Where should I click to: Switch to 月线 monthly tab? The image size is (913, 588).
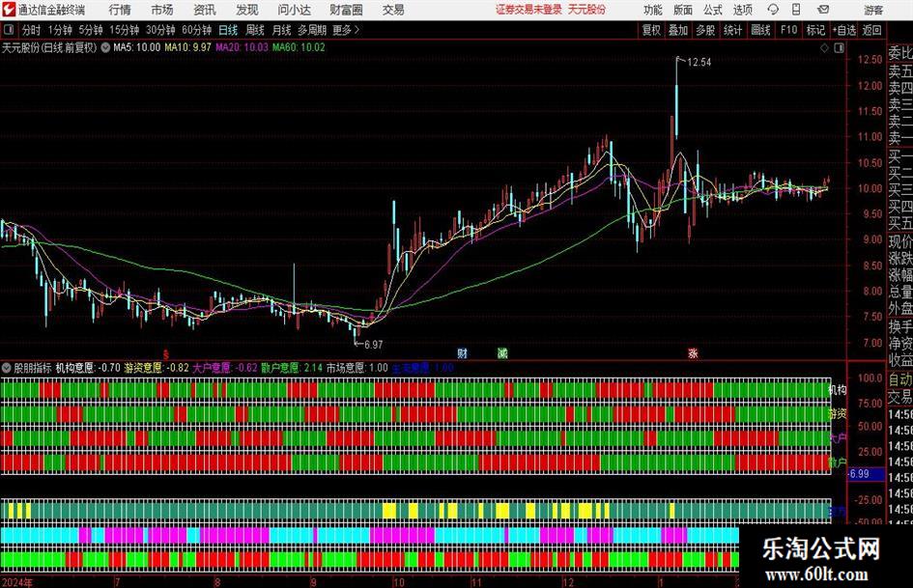(x=282, y=30)
